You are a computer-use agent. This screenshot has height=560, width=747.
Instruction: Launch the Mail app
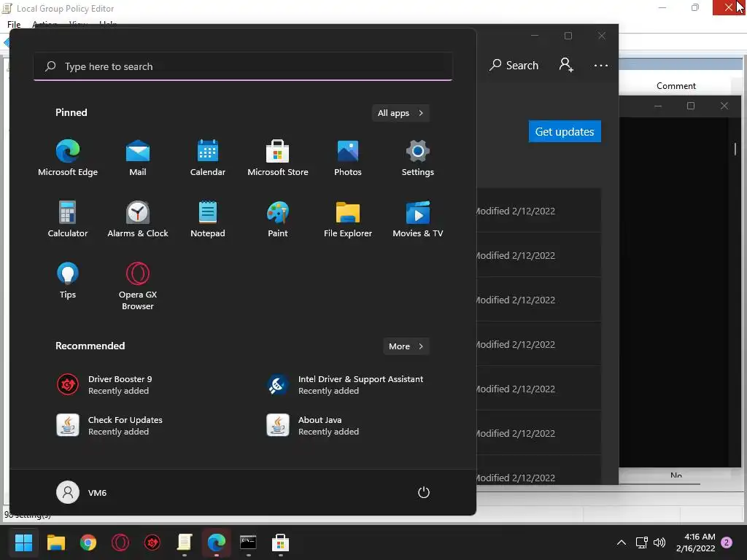click(138, 158)
